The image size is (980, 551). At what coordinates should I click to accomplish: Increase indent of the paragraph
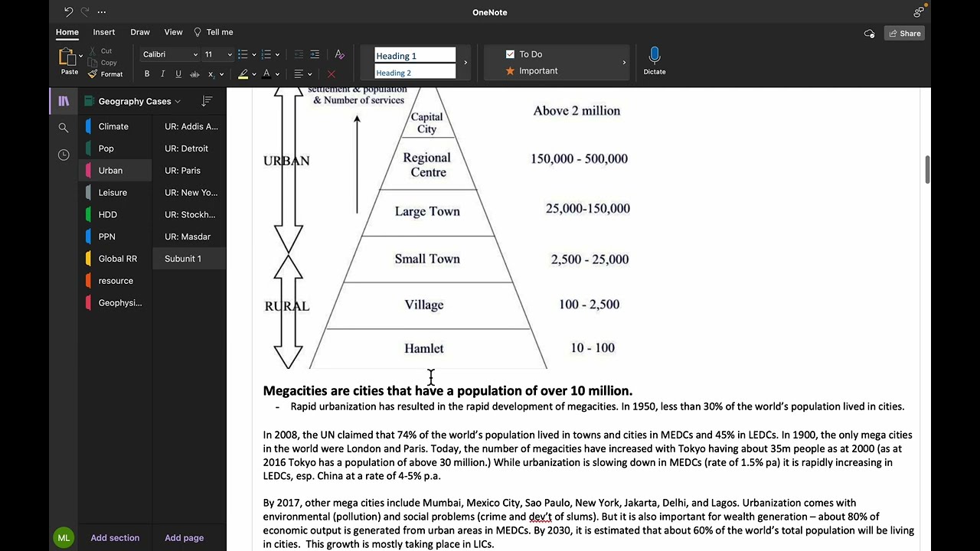pyautogui.click(x=315, y=54)
